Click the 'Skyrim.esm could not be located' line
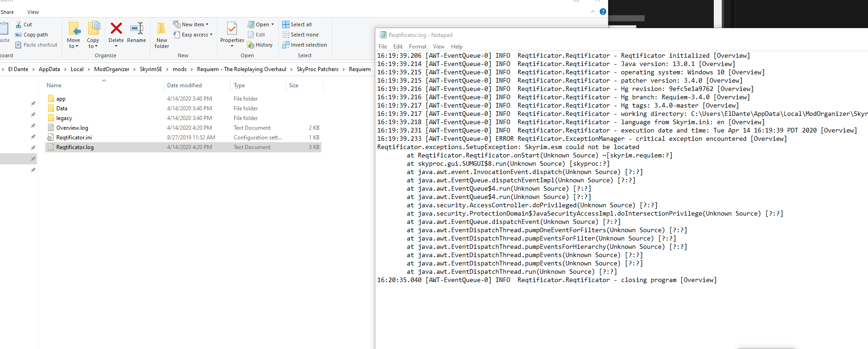The image size is (868, 349). click(x=508, y=147)
